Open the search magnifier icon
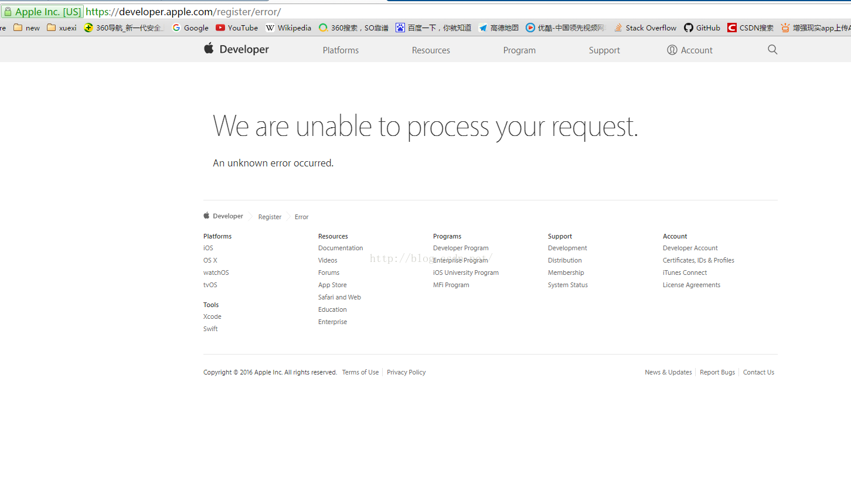The height and width of the screenshot is (504, 851). [772, 50]
